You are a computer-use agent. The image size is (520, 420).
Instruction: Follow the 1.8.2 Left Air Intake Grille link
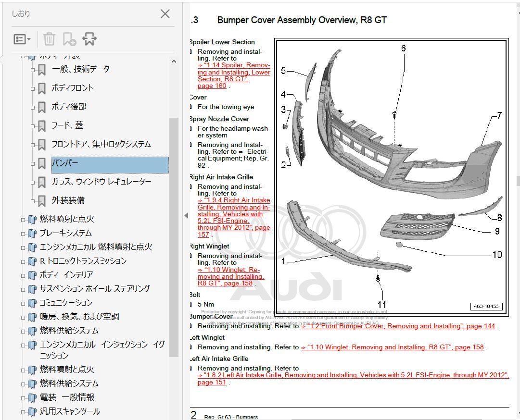coord(353,379)
